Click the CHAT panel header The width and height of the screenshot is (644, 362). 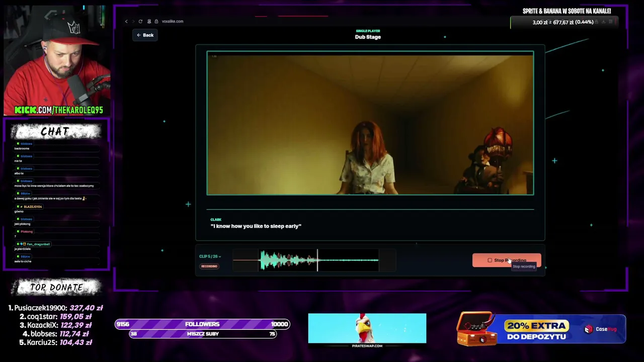pyautogui.click(x=55, y=132)
